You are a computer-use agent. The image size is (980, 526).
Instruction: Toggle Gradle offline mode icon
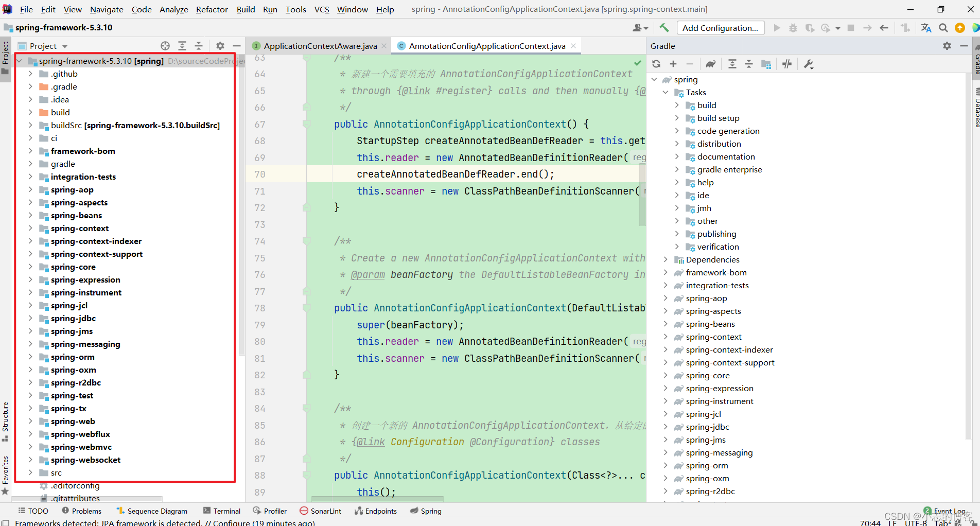pos(786,64)
